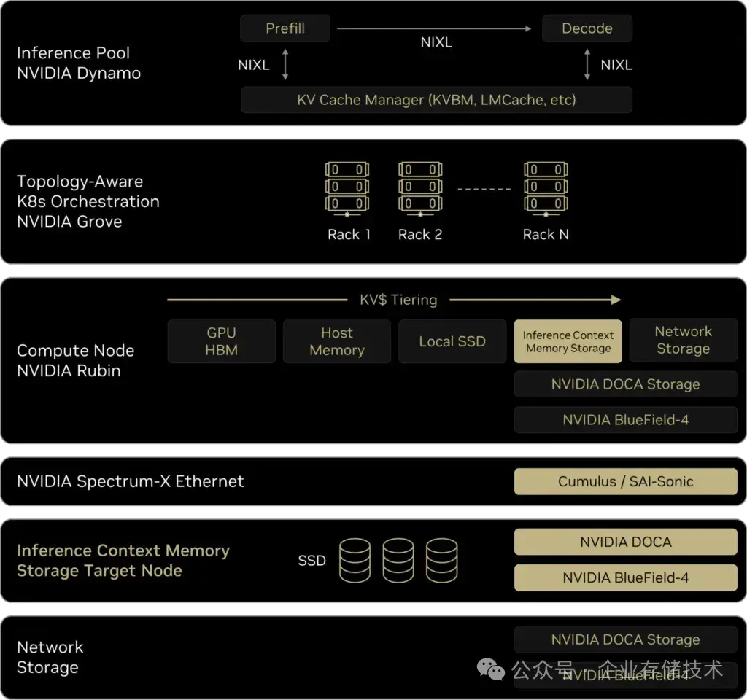Click the WeChat logo in the watermark
This screenshot has height=700, width=747.
click(x=490, y=666)
